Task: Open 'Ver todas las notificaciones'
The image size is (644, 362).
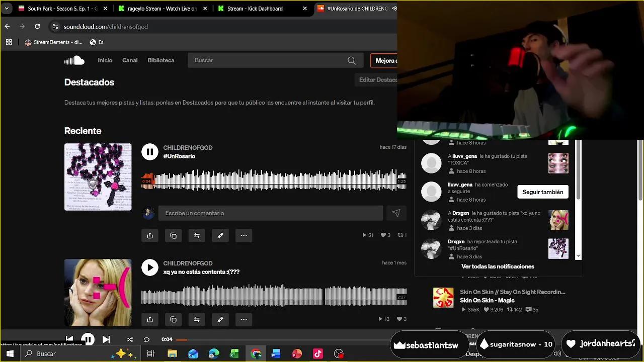Action: coord(498,266)
